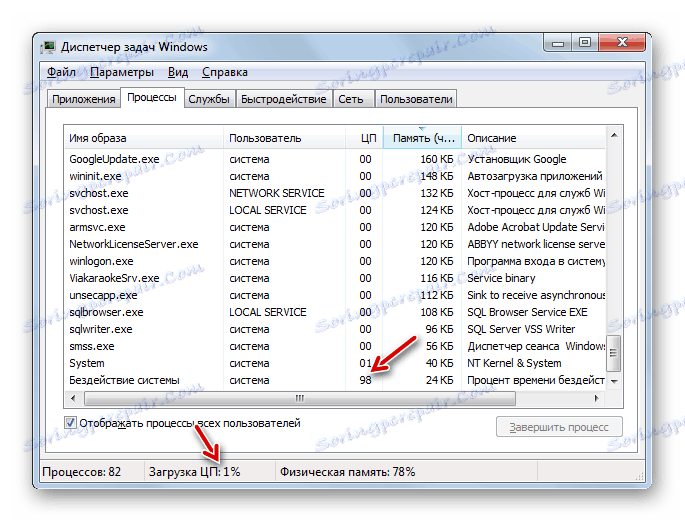Viewport: 685px width, 522px height.
Task: Select the sqlbrowser.exe process
Action: (335, 312)
